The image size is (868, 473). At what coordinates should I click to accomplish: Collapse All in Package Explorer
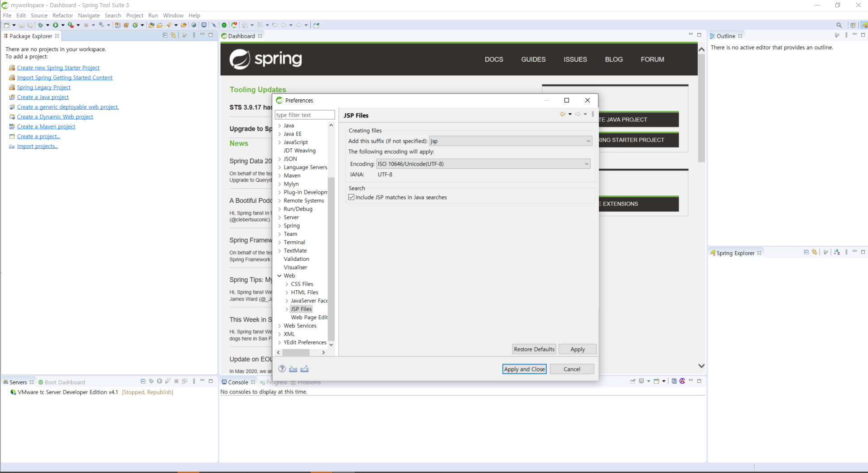click(x=165, y=35)
